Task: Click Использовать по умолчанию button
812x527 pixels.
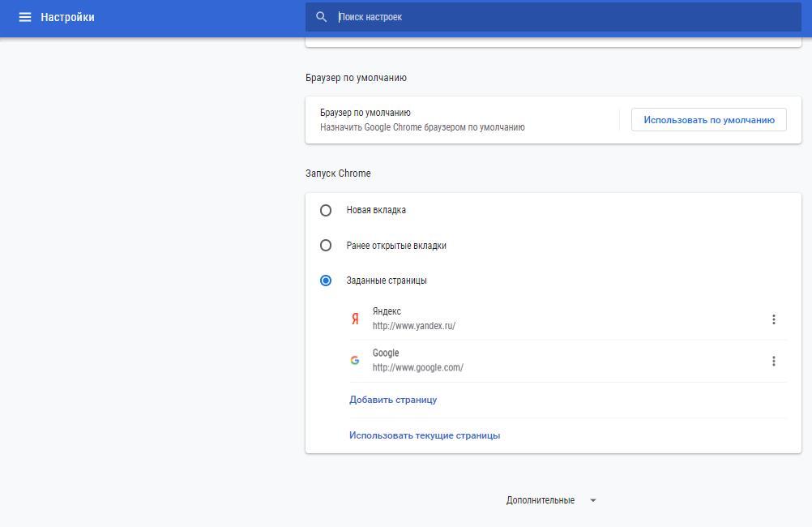Action: pyautogui.click(x=708, y=120)
